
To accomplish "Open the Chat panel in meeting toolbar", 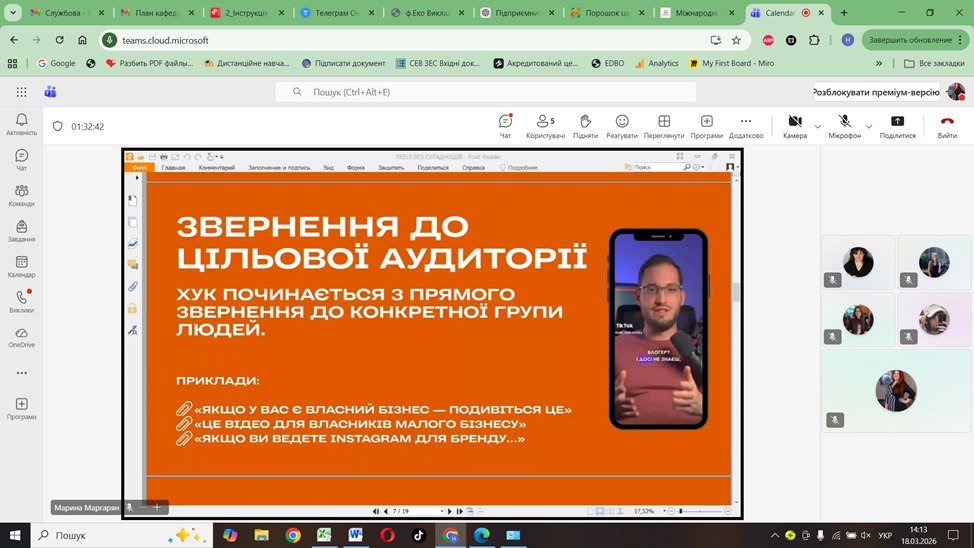I will pyautogui.click(x=505, y=125).
